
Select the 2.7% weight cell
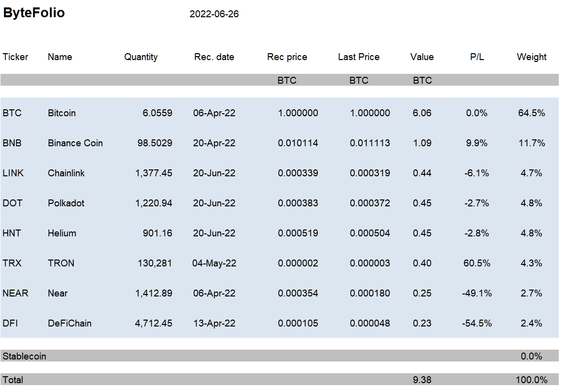pyautogui.click(x=532, y=294)
